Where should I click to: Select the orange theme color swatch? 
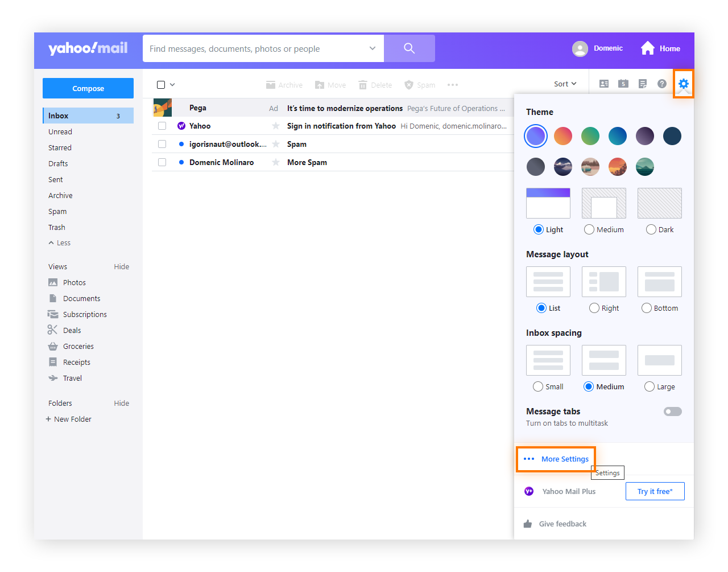562,136
